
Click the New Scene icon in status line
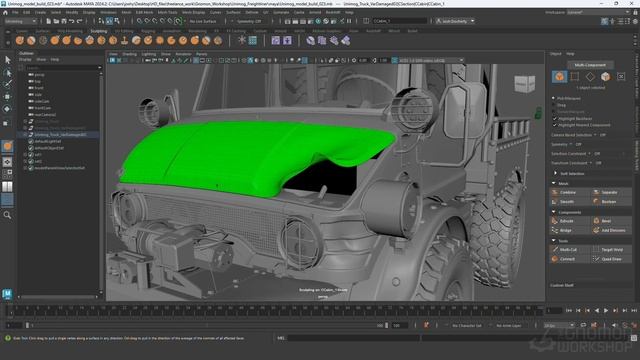[48, 21]
